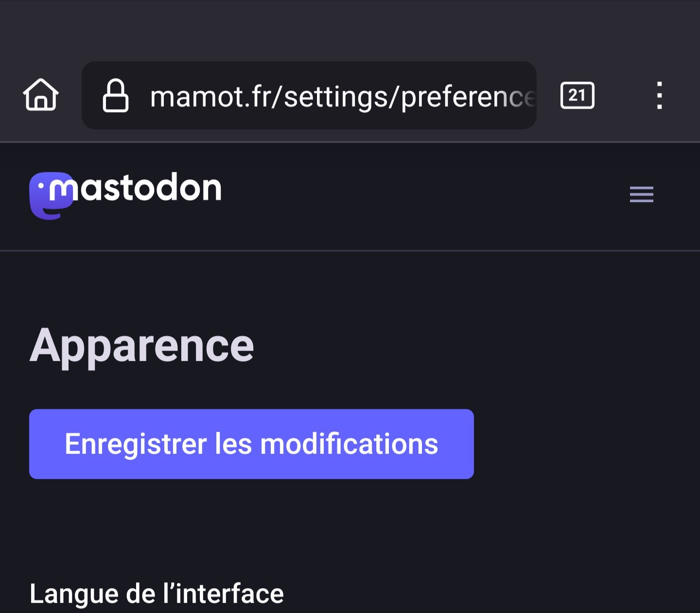
Task: Tap the letter "m" inside the Mastodon logo
Action: pos(62,190)
